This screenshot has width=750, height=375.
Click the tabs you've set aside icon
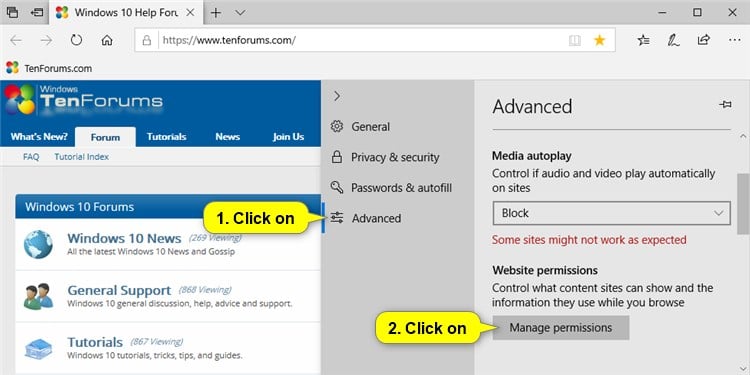12,12
